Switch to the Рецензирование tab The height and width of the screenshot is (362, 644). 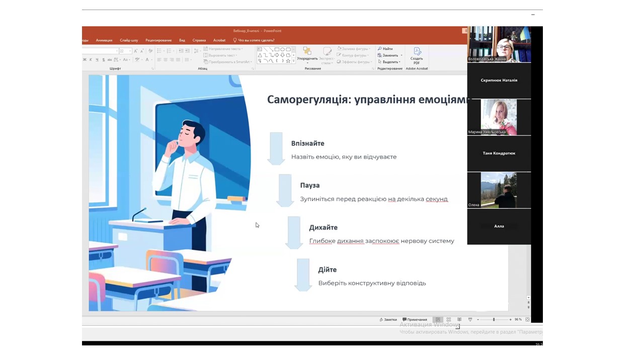click(x=158, y=40)
